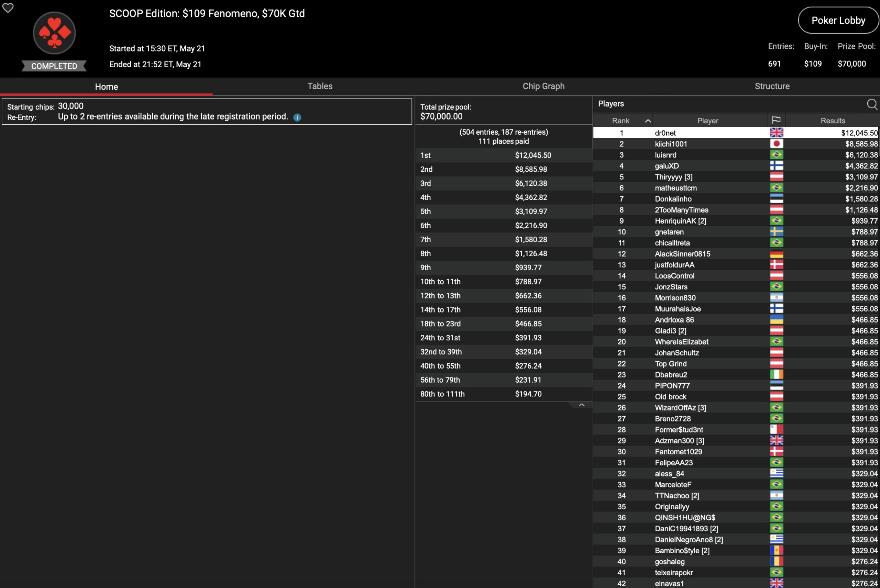Open the Chip Graph tab
Image resolution: width=880 pixels, height=588 pixels.
(x=543, y=86)
